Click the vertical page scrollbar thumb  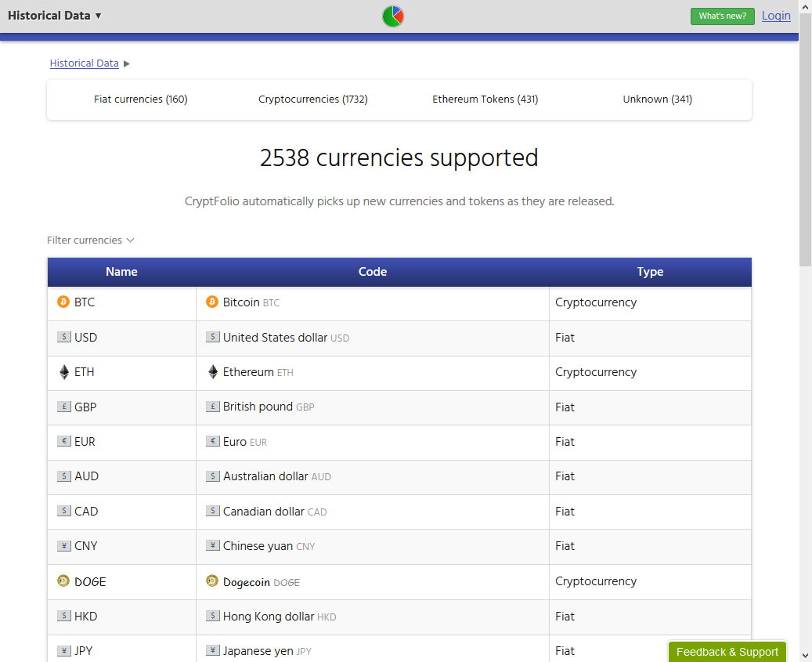click(805, 141)
